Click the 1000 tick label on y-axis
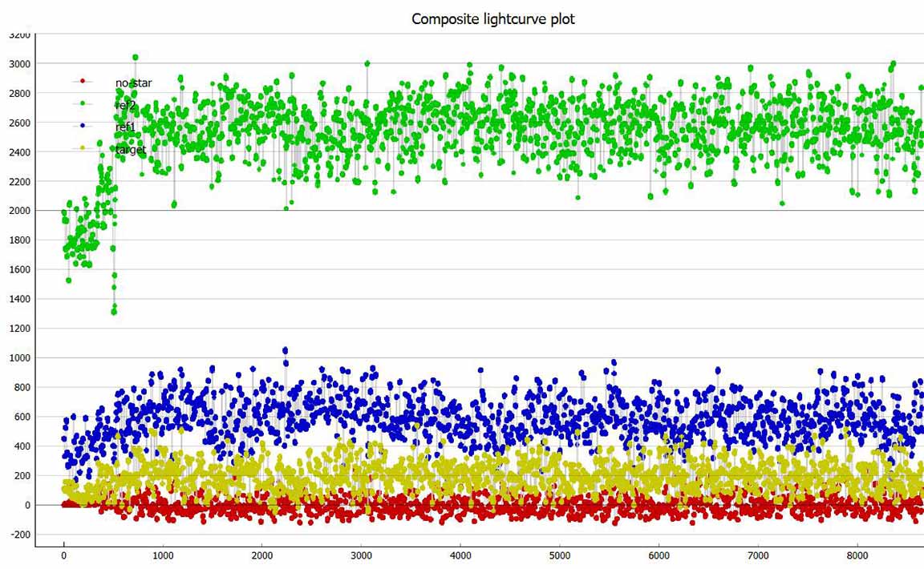924x569 pixels. click(19, 358)
